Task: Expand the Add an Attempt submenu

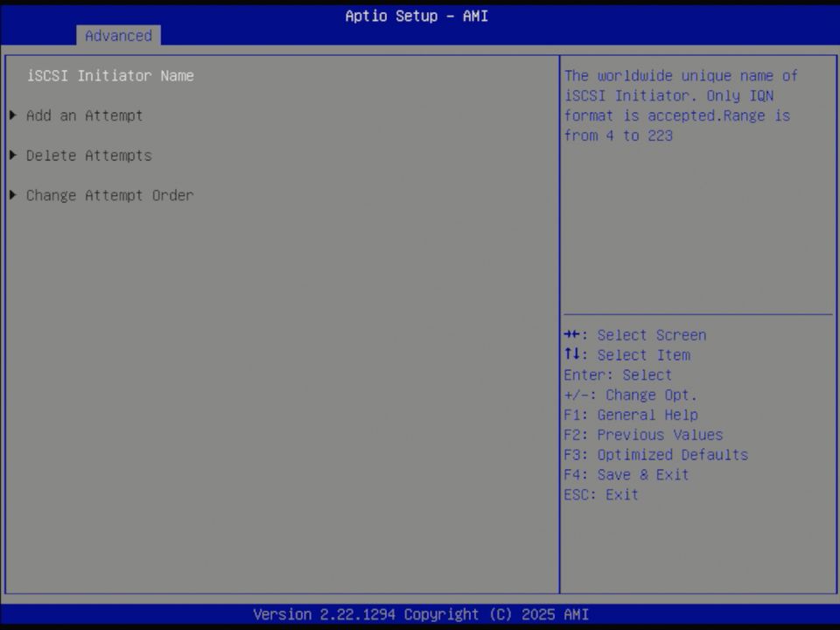Action: (x=84, y=115)
